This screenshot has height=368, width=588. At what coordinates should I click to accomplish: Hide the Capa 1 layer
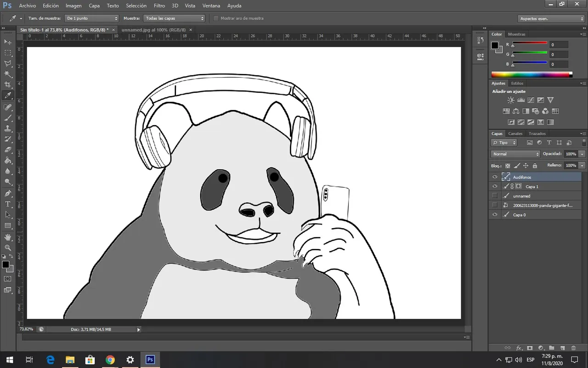(x=495, y=187)
